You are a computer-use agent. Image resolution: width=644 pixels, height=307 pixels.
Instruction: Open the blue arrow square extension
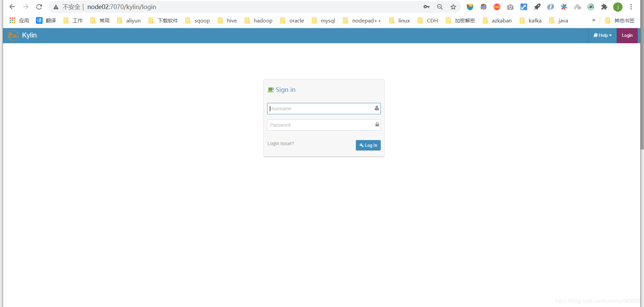(524, 7)
